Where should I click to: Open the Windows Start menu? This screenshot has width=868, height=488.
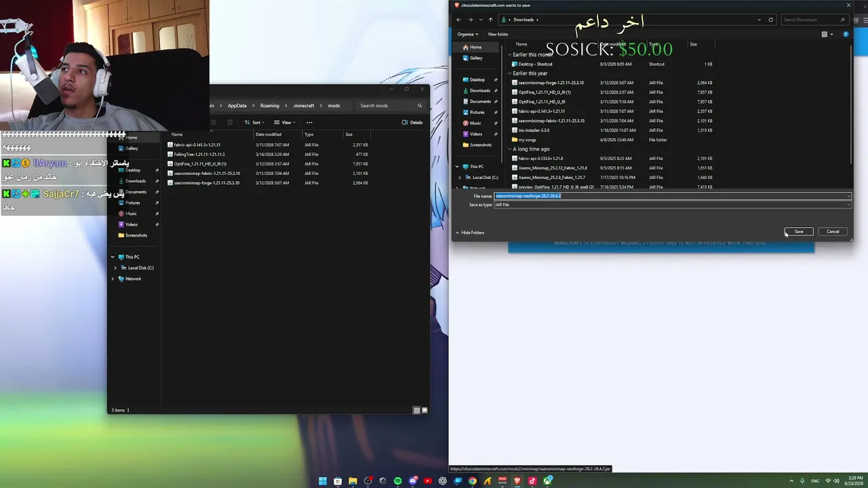(323, 481)
